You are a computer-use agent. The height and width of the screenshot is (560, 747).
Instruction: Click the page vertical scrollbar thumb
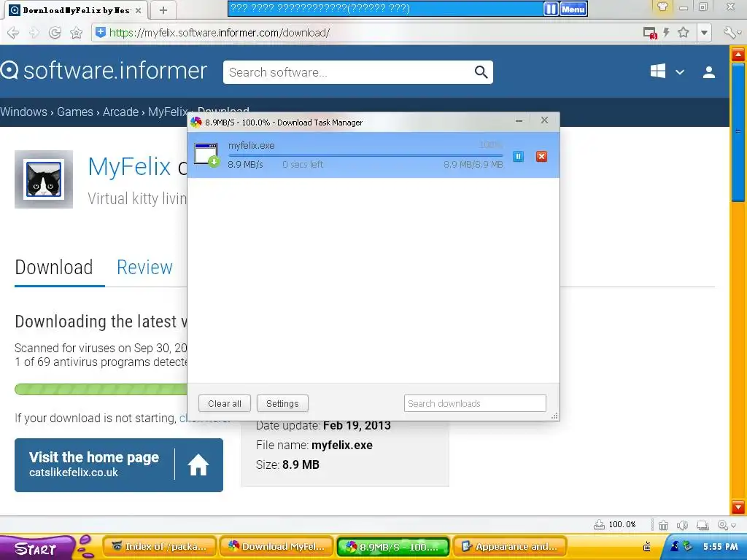(x=738, y=133)
